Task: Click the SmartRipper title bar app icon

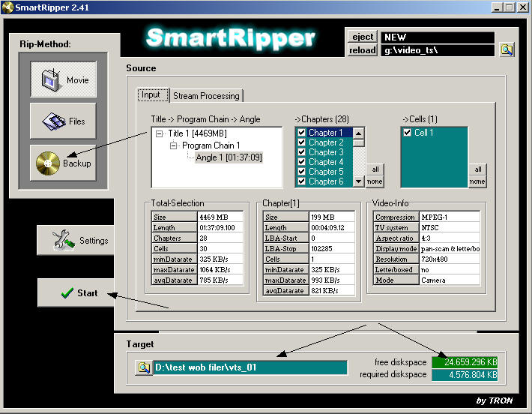Action: 7,7
